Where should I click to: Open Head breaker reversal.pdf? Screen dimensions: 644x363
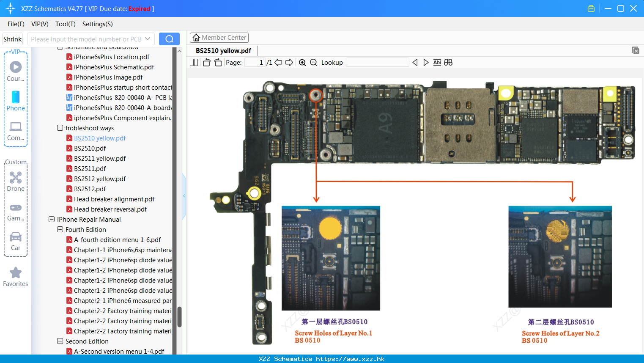point(110,209)
